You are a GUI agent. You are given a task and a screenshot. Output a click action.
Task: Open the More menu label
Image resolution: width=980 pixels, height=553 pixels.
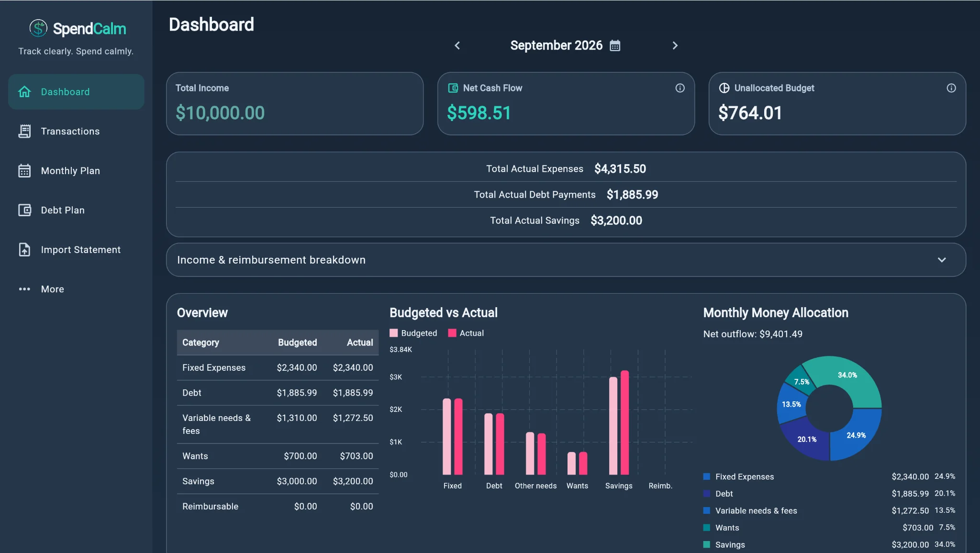coord(53,289)
